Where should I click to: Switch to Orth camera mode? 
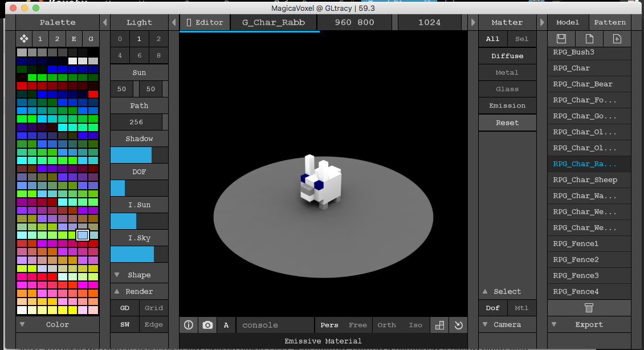tap(386, 325)
